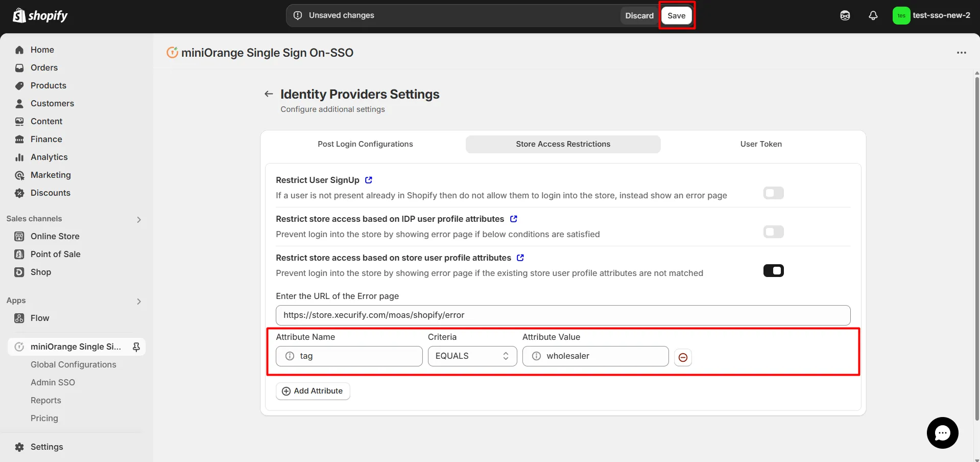Open miniOrange Single Si... app in sidebar

pos(77,346)
